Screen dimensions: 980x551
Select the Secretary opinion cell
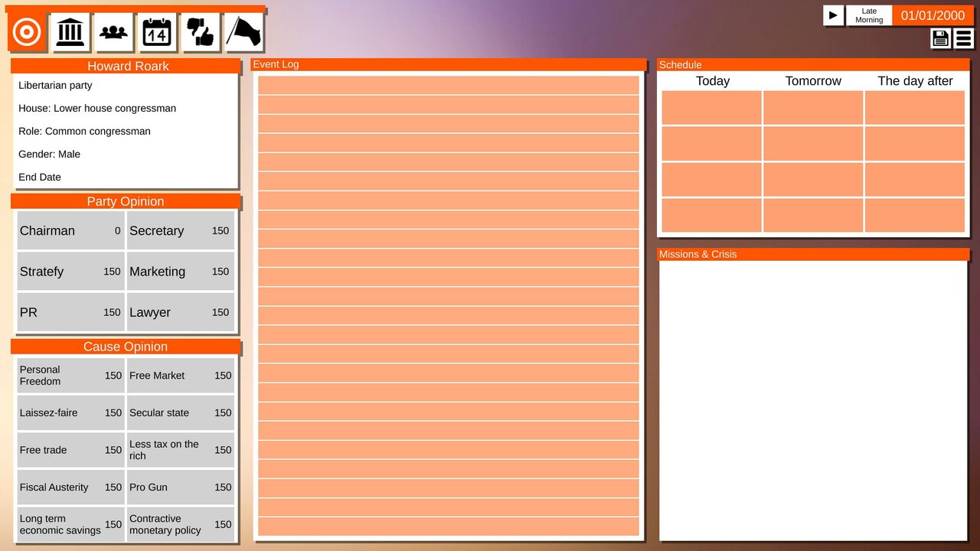(180, 230)
